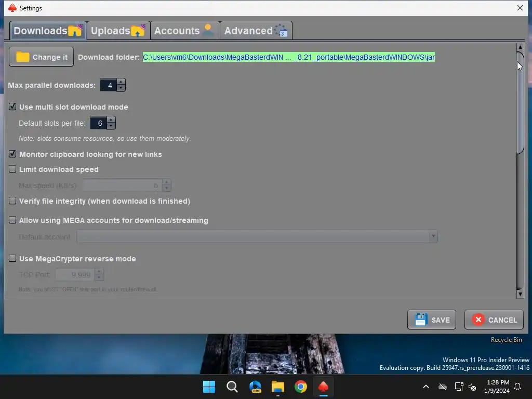This screenshot has height=399, width=532.
Task: Increase max parallel downloads value
Action: pyautogui.click(x=121, y=82)
